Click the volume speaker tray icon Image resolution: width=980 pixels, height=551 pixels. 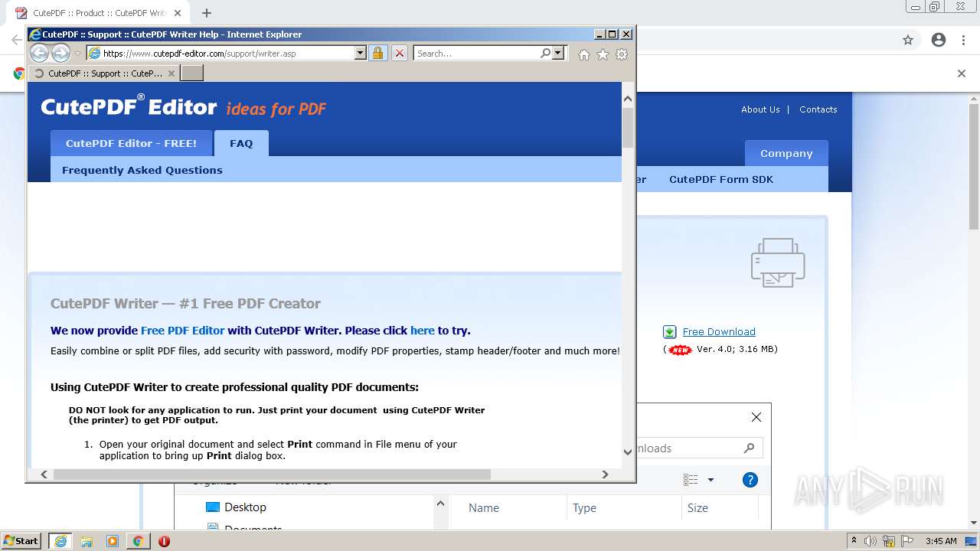click(871, 541)
